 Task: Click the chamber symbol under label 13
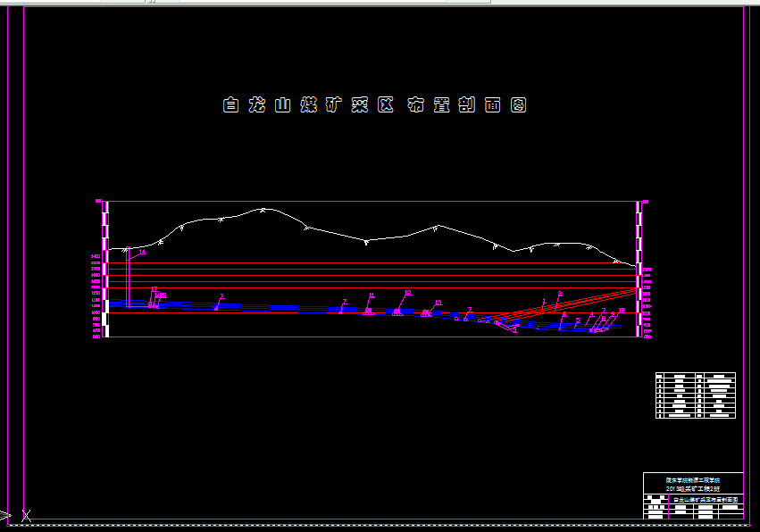(x=426, y=313)
